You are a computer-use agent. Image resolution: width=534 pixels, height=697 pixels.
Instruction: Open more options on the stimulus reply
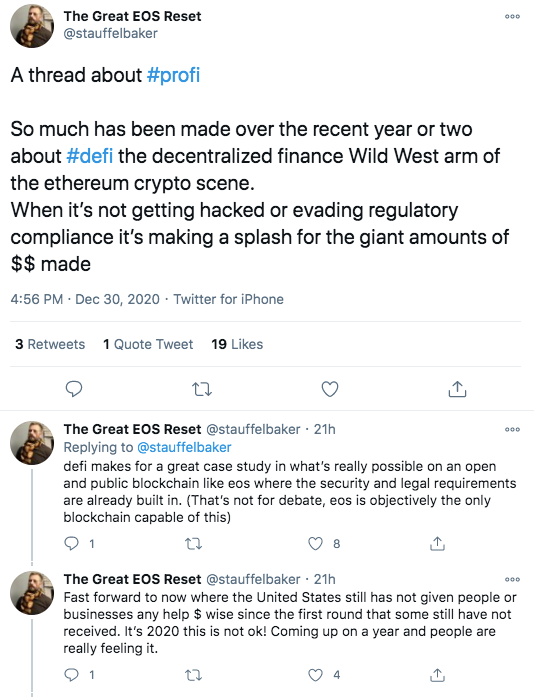click(512, 579)
